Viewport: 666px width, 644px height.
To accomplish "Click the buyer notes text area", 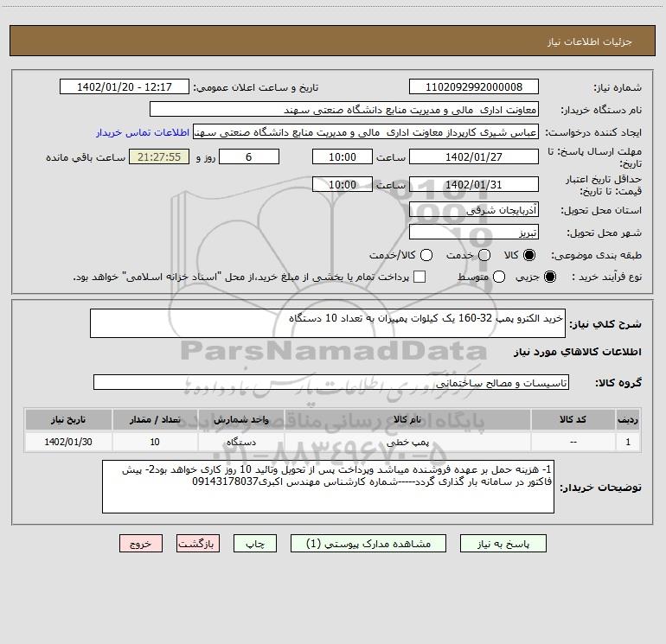I will (328, 487).
